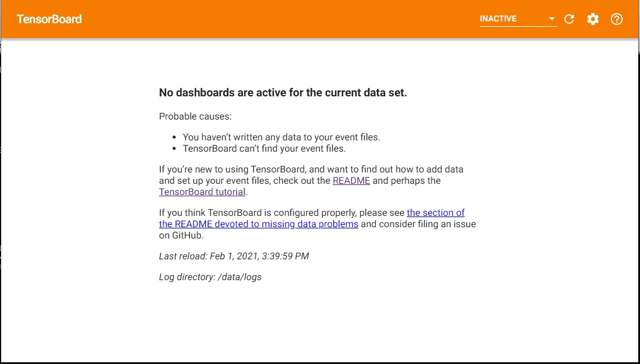Click the help question mark icon
The width and height of the screenshot is (640, 364).
[x=617, y=19]
